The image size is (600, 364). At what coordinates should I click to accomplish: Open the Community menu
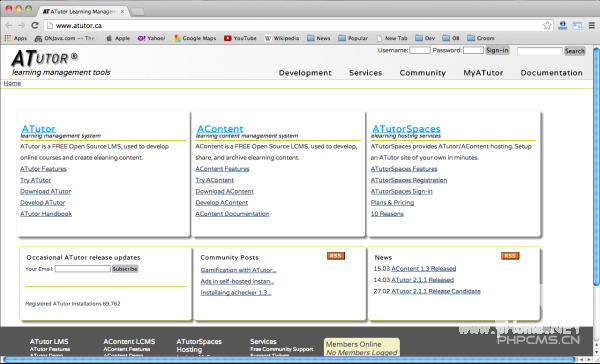click(422, 73)
